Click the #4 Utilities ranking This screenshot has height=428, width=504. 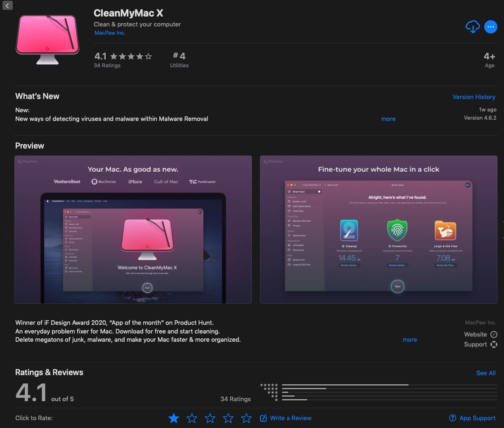[179, 60]
